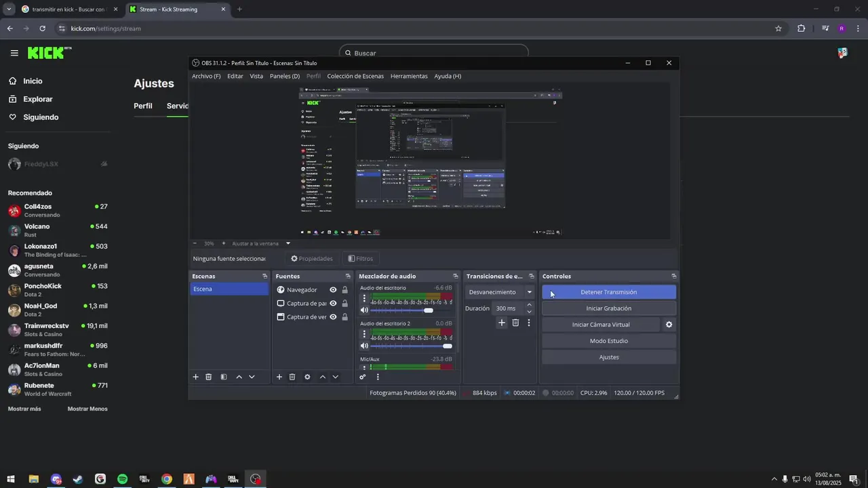Toggle visibility of Captura de ventana source

pyautogui.click(x=333, y=317)
